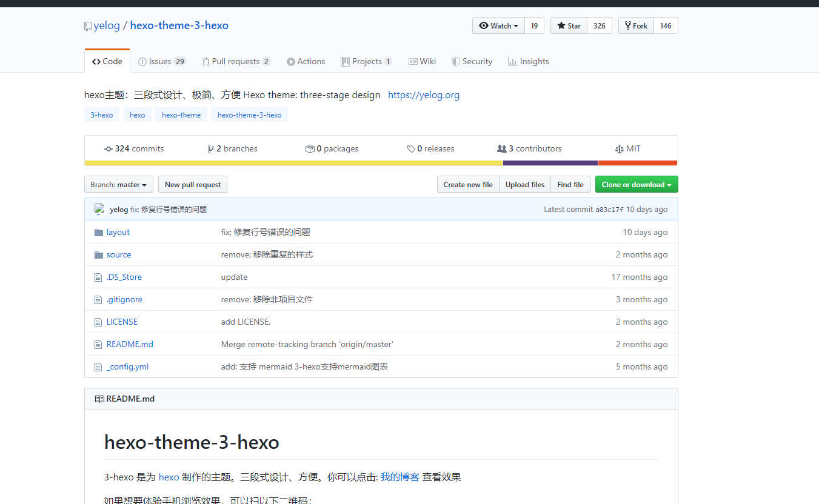The image size is (819, 504).
Task: Open the Actions tab
Action: (x=306, y=61)
